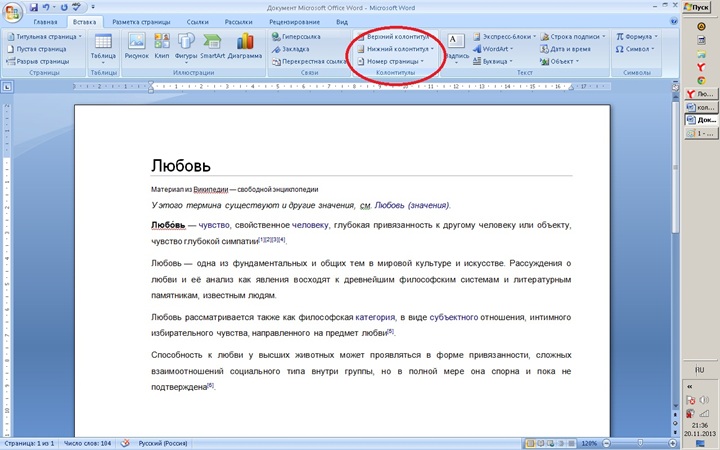Repeat action with the redo icon
The height and width of the screenshot is (450, 720).
coord(64,7)
